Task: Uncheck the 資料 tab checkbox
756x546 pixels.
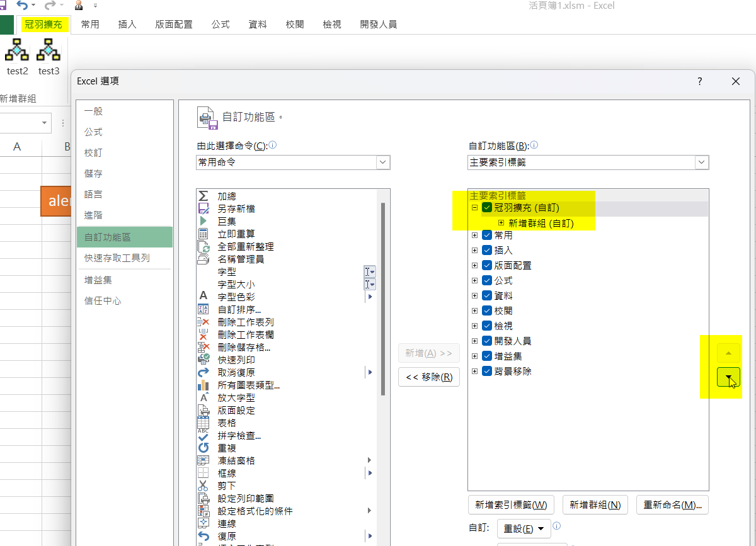Action: tap(487, 295)
